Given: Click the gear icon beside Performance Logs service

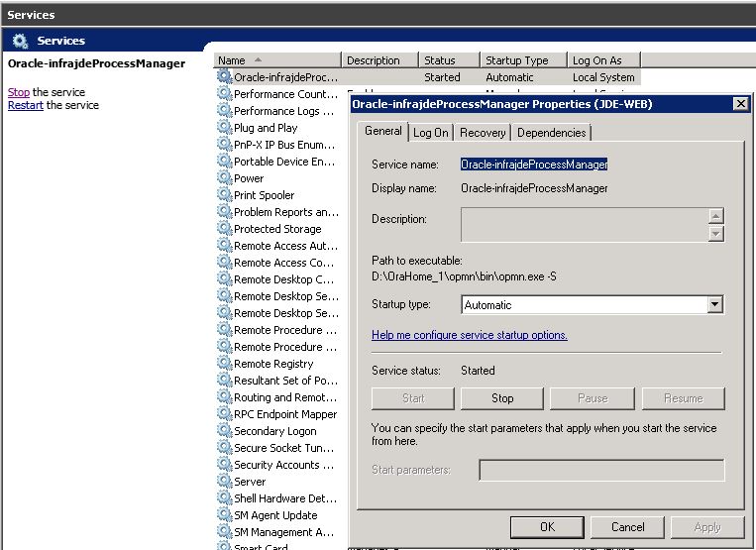Looking at the screenshot, I should pos(224,110).
